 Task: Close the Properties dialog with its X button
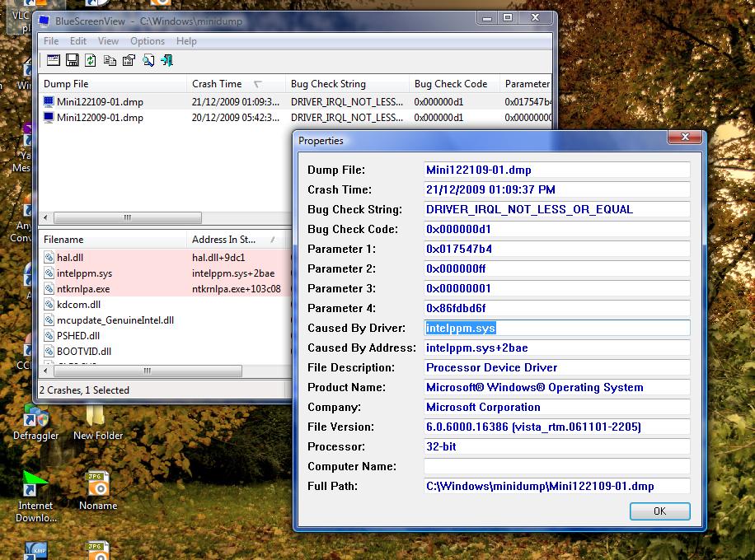[685, 137]
